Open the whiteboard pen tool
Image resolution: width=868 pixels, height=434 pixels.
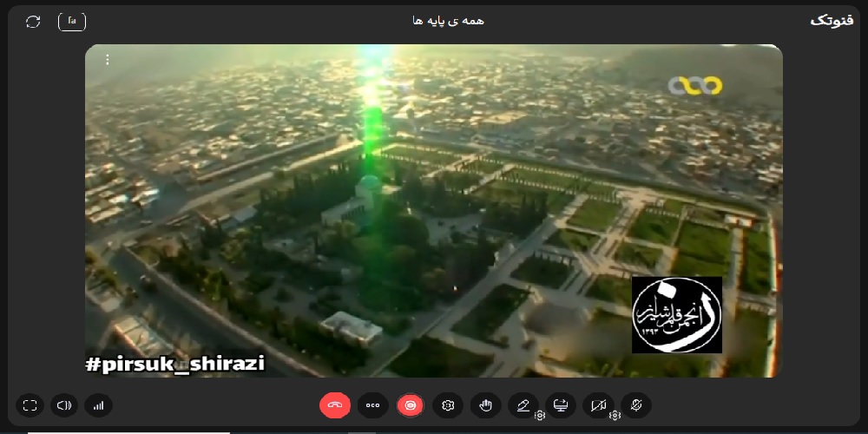(x=523, y=405)
